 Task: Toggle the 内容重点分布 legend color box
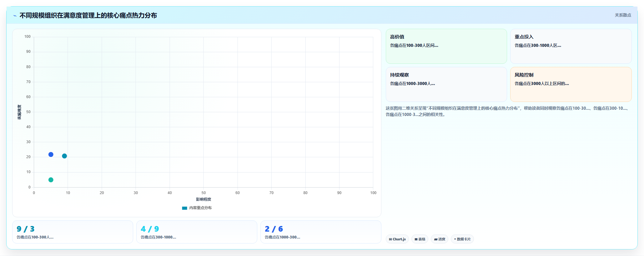(184, 208)
